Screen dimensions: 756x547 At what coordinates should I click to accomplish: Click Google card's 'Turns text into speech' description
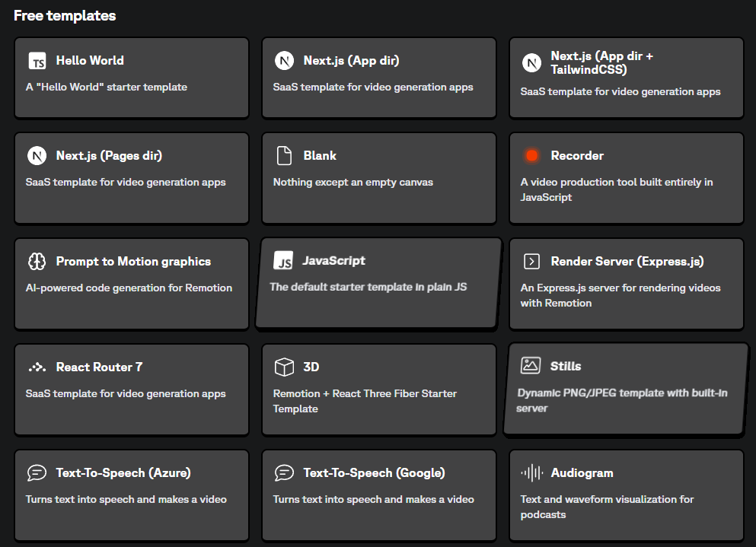[x=373, y=499]
